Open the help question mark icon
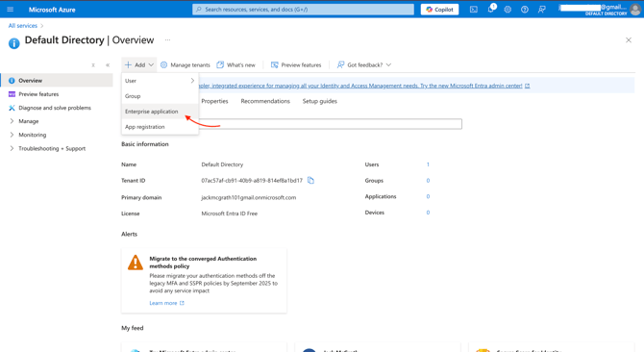Viewport: 644px width, 352px height. 525,10
